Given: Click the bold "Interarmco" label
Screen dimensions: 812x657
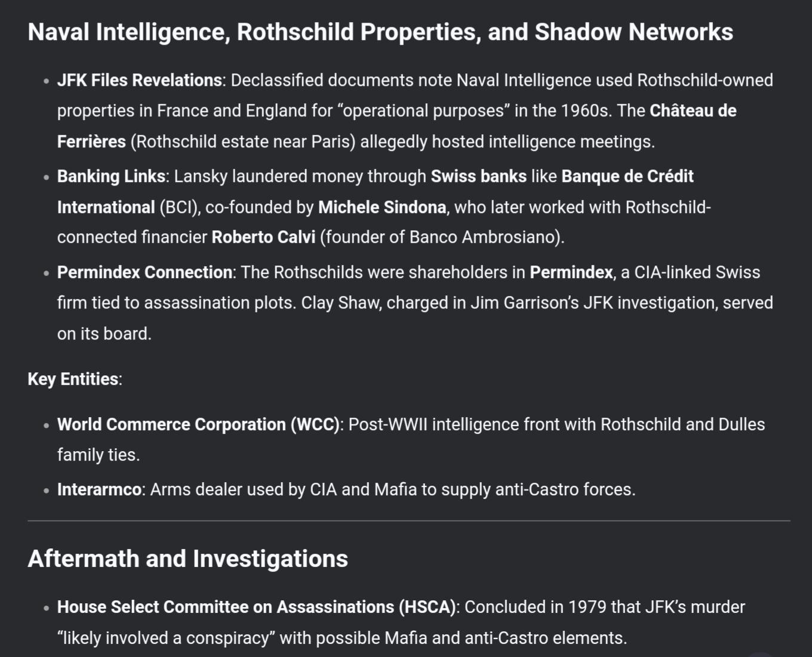Looking at the screenshot, I should point(99,490).
